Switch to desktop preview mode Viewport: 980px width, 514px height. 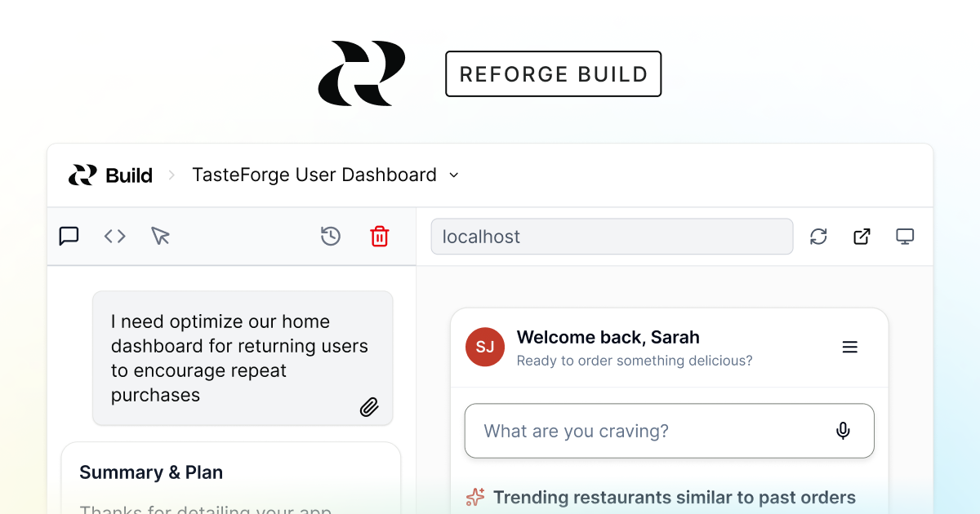point(905,236)
